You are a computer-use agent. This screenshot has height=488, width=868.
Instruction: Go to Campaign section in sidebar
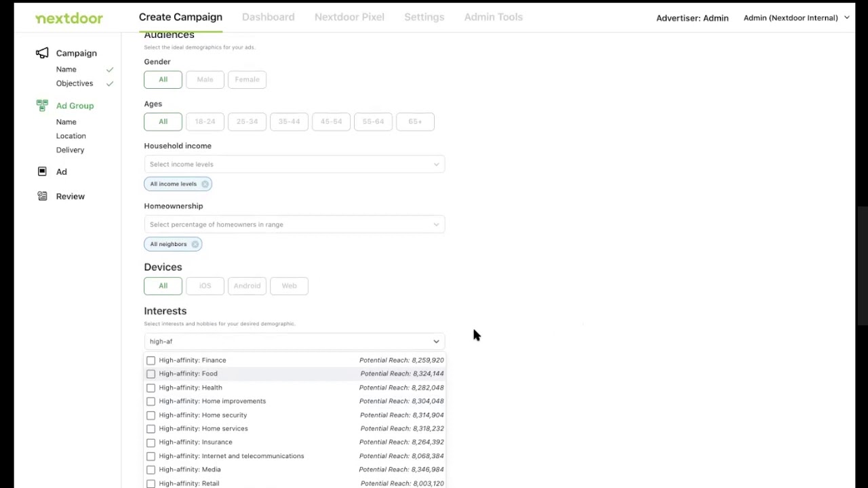click(76, 53)
